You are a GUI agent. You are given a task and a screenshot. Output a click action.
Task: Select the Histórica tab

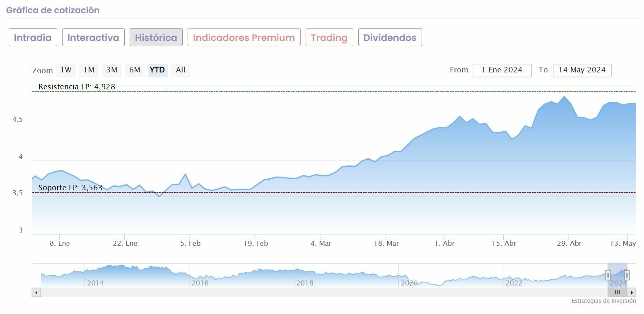tap(156, 38)
